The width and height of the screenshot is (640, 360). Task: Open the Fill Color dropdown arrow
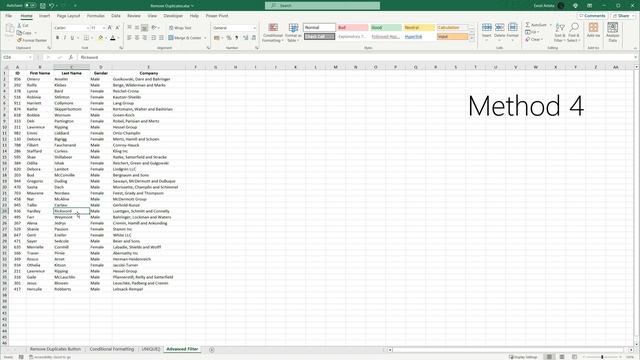tap(106, 38)
